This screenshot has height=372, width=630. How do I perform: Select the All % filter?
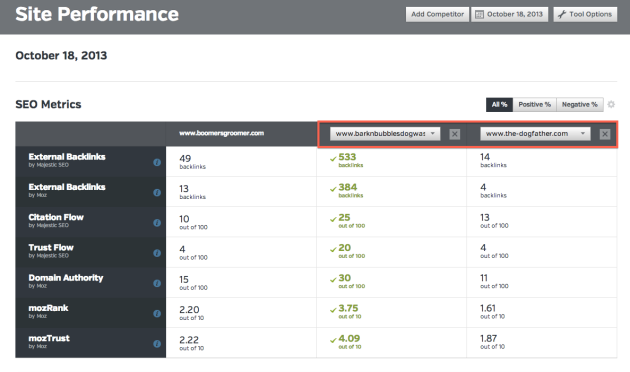[499, 104]
